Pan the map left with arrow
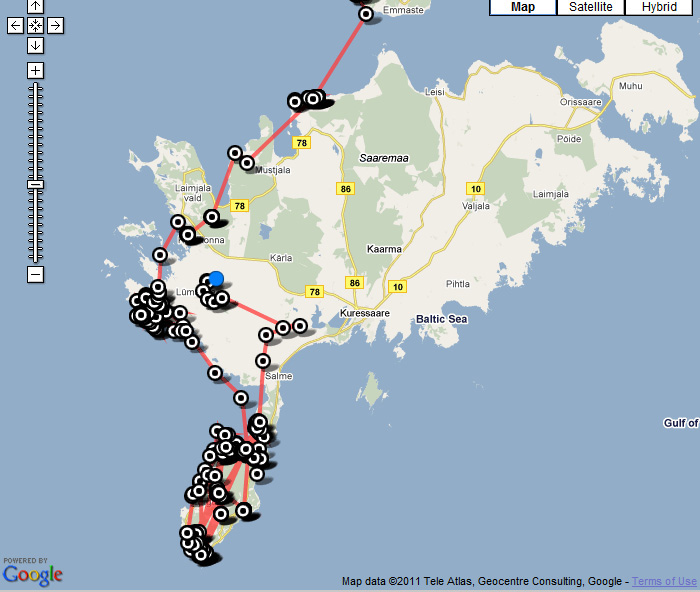Image resolution: width=700 pixels, height=592 pixels. [15, 26]
